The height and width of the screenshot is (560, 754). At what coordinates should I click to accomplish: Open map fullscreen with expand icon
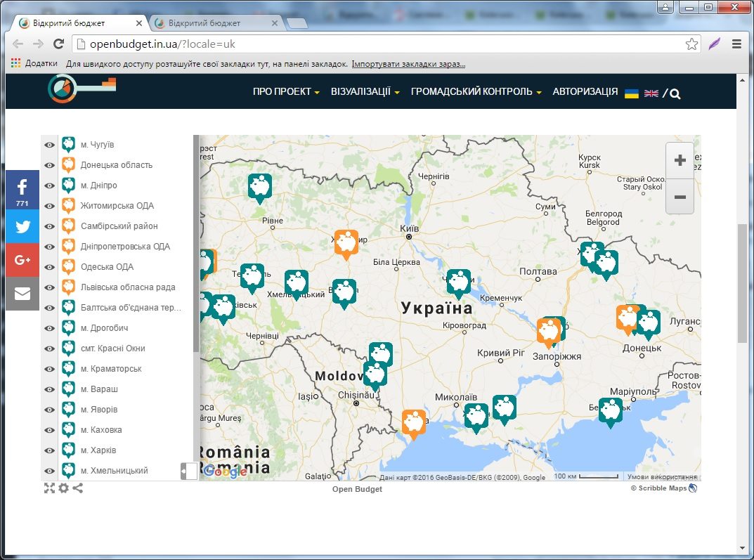(x=49, y=488)
